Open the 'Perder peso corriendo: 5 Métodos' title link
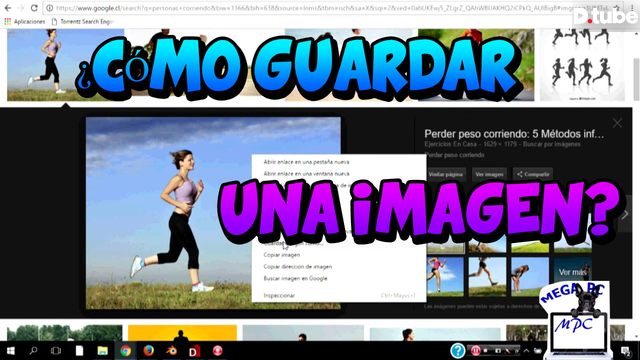This screenshot has width=640, height=360. [x=514, y=134]
